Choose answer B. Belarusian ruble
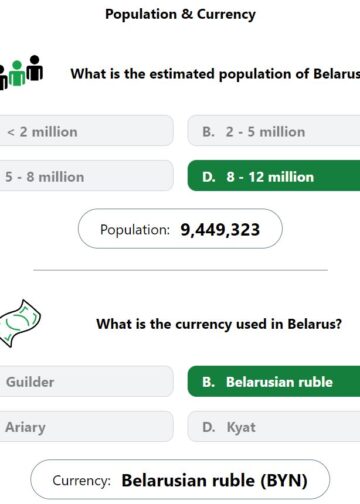This screenshot has height=504, width=360. (274, 381)
